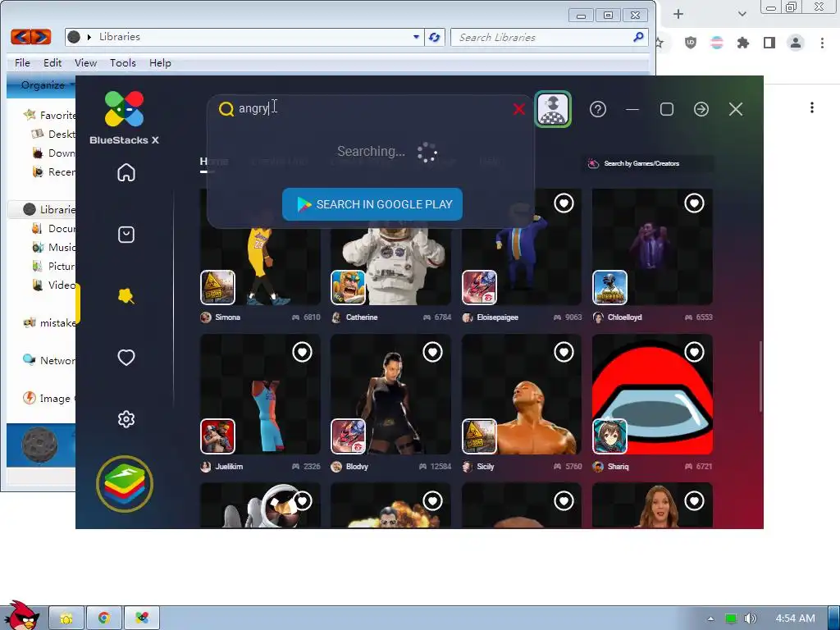Favorite Juelikim card heart toggle
The image size is (840, 630).
(x=302, y=352)
